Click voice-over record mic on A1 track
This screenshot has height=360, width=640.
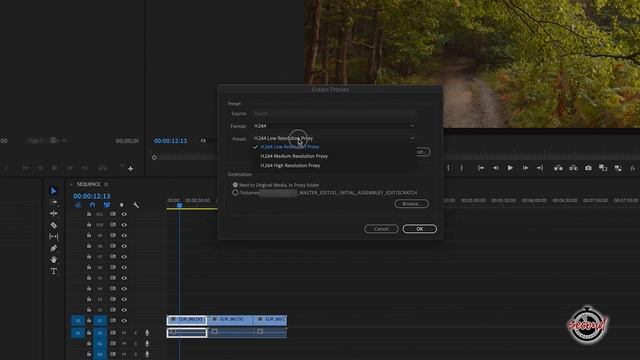(147, 333)
